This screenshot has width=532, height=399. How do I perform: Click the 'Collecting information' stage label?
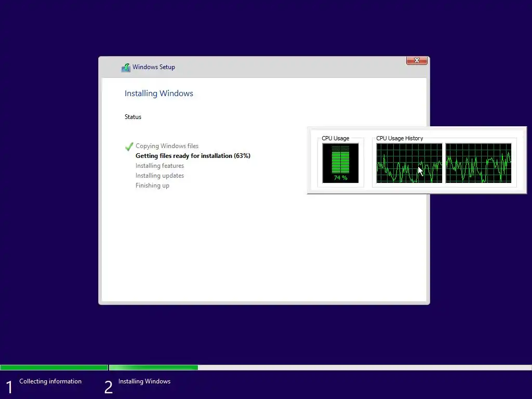pyautogui.click(x=50, y=381)
